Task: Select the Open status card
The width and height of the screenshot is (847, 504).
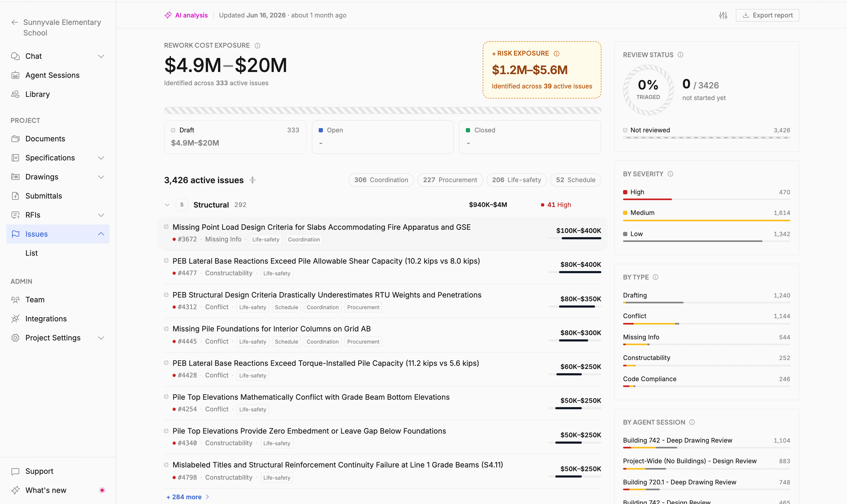Action: tap(382, 137)
